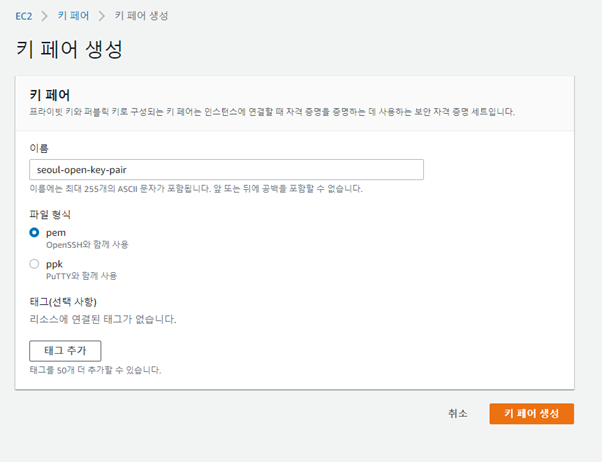Click the panel description about private and public keys
Viewport: 602px width, 462px height.
[272, 112]
